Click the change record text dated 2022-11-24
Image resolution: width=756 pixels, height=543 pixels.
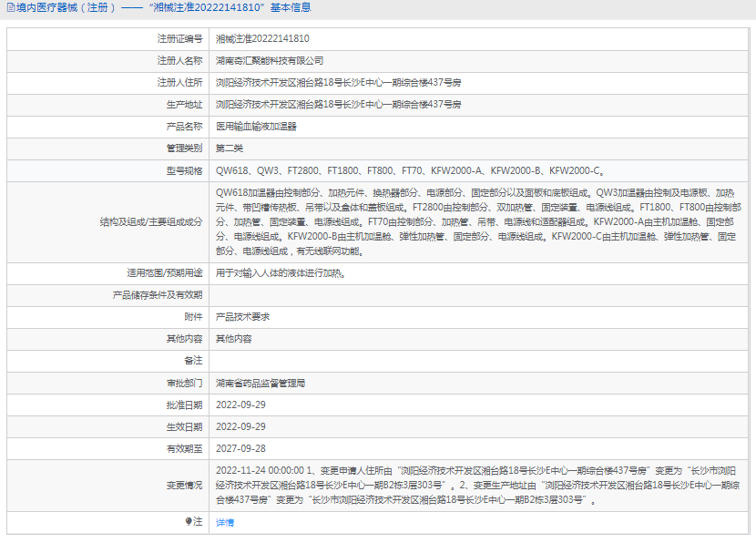[478, 486]
